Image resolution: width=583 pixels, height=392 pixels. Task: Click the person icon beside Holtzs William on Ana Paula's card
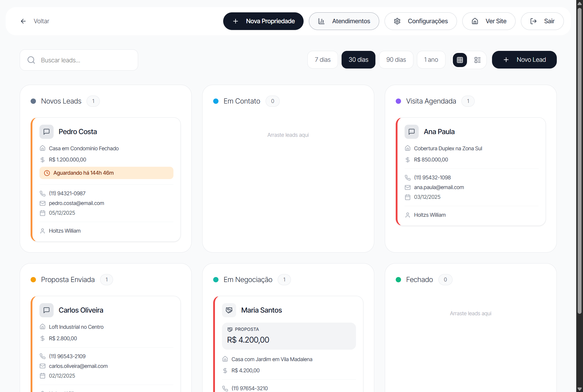(408, 215)
